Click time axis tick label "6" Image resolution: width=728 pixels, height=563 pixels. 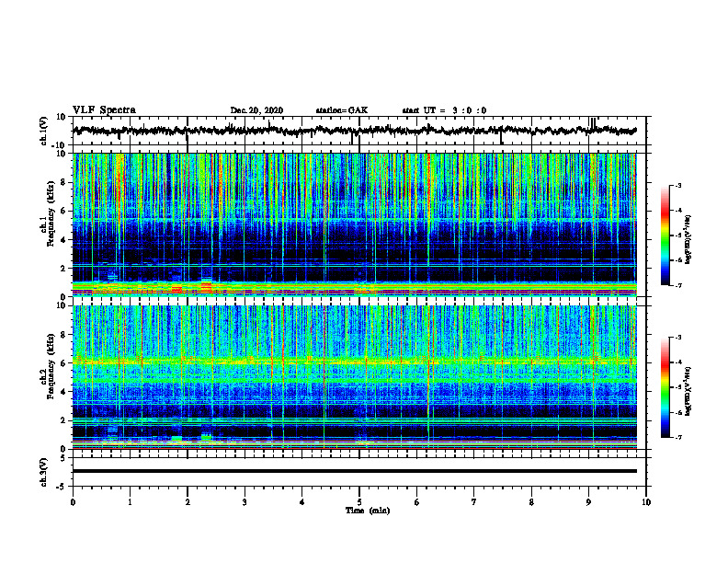coord(416,502)
